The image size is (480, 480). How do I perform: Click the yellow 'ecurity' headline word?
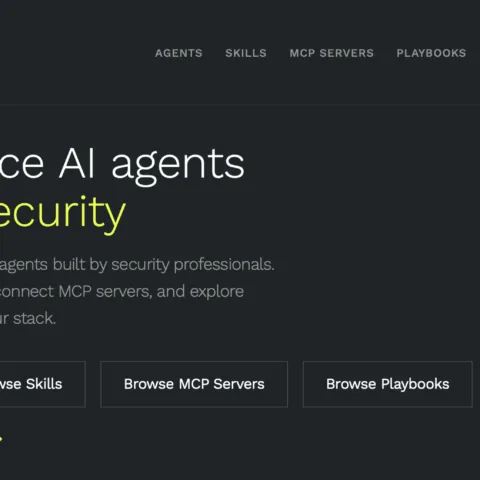pyautogui.click(x=63, y=215)
